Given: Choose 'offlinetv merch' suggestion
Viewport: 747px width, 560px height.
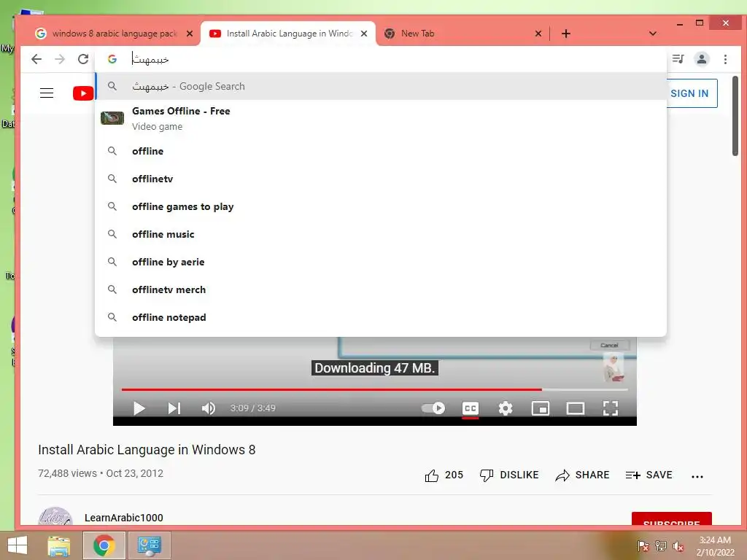Looking at the screenshot, I should point(381,289).
